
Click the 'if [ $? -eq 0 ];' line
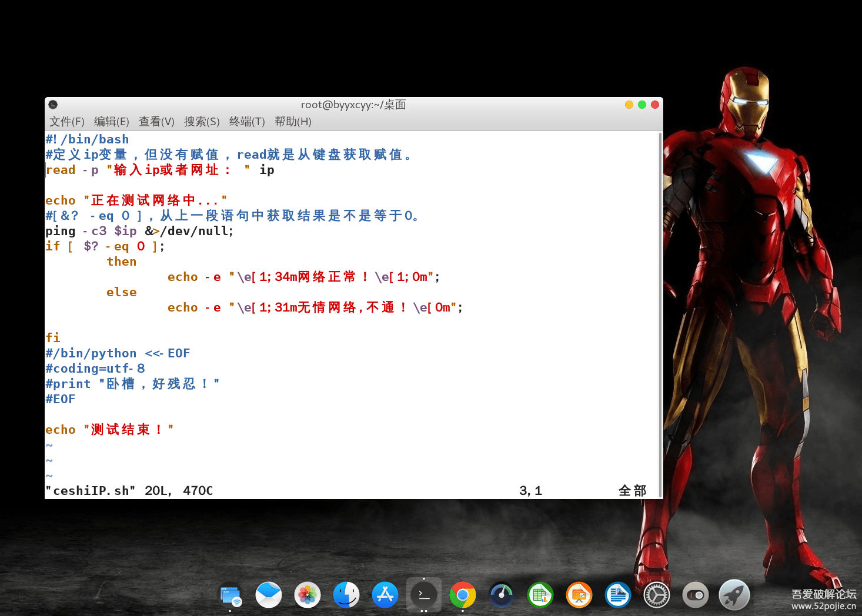[105, 246]
